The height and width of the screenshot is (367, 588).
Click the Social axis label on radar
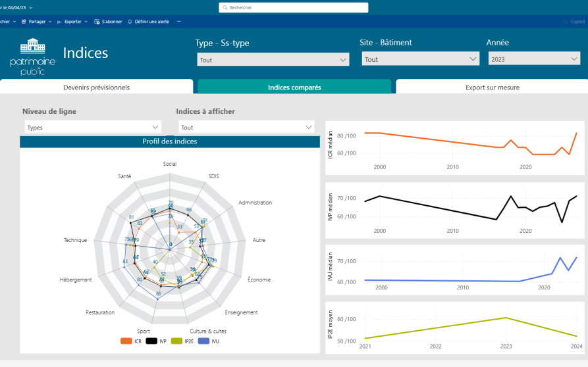click(169, 164)
